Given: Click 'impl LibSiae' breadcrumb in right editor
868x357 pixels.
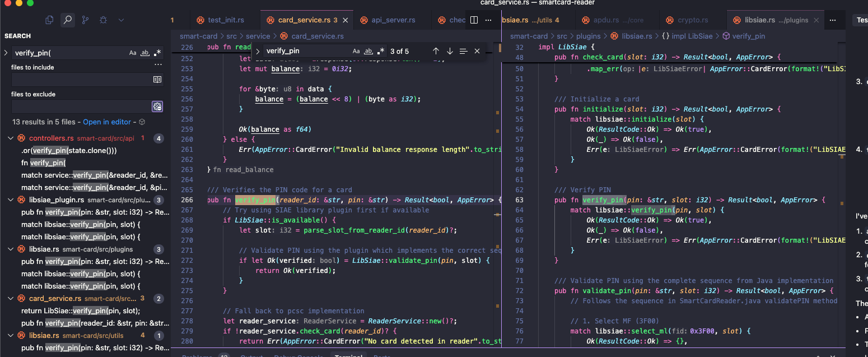Looking at the screenshot, I should 693,36.
